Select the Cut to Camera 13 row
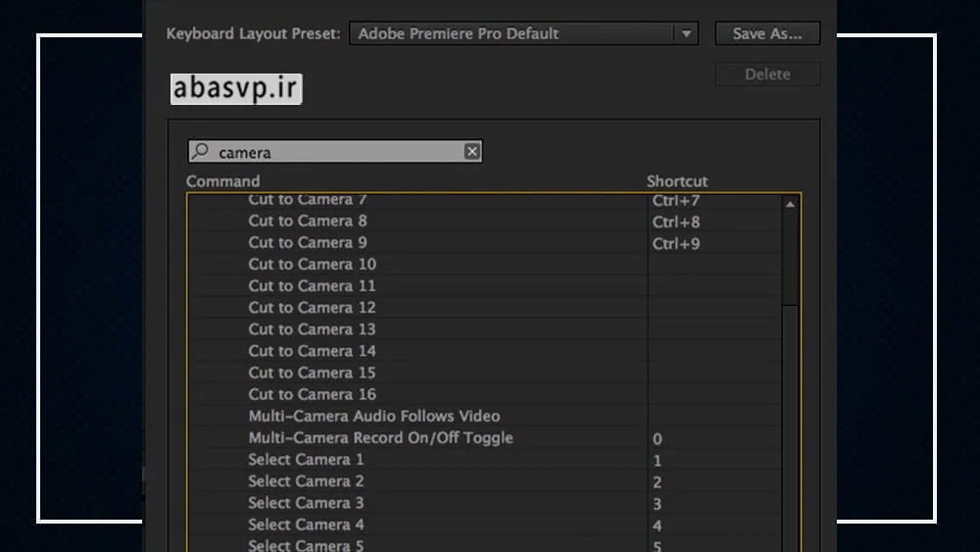The height and width of the screenshot is (552, 980). click(x=417, y=329)
